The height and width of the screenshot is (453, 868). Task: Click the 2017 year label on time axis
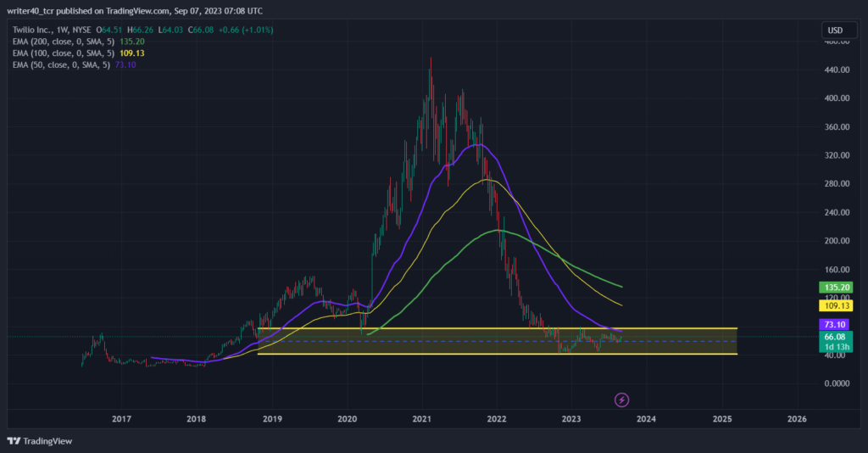point(122,419)
